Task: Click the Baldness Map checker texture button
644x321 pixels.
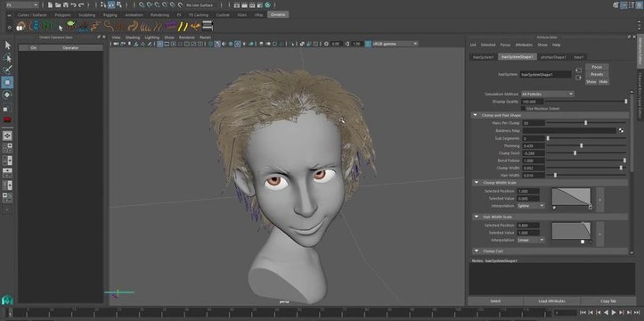Action: point(621,131)
